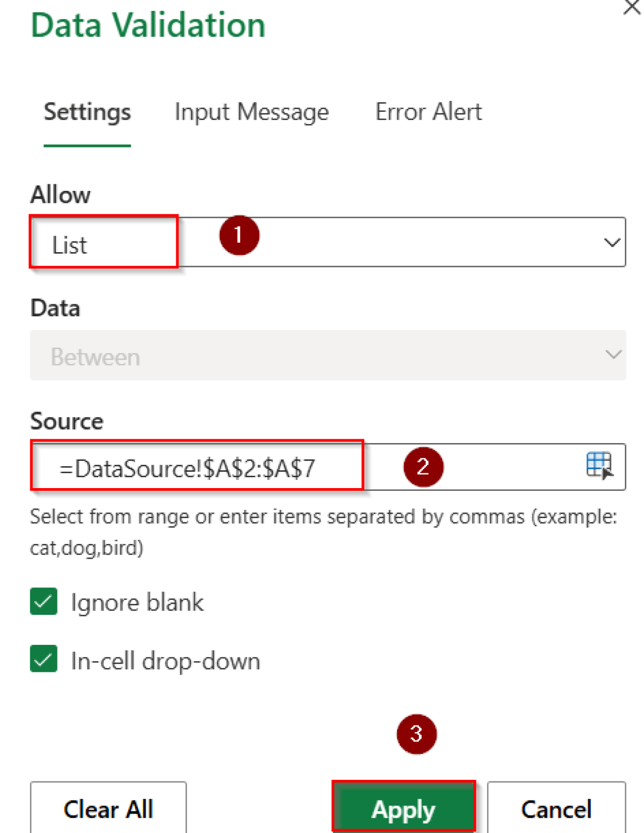Click the green checkmark on Ignore blank
The height and width of the screenshot is (833, 644).
click(x=43, y=601)
